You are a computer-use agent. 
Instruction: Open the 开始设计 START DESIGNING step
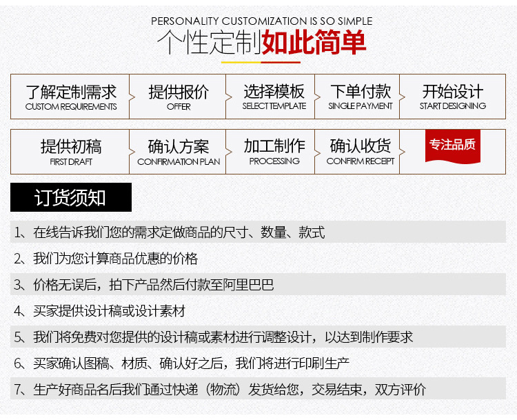[x=453, y=97]
